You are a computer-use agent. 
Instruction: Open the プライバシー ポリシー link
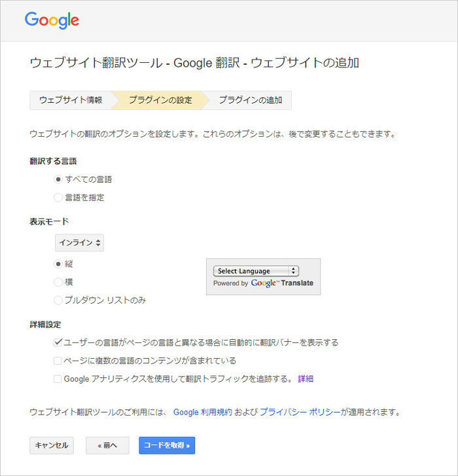click(x=300, y=412)
